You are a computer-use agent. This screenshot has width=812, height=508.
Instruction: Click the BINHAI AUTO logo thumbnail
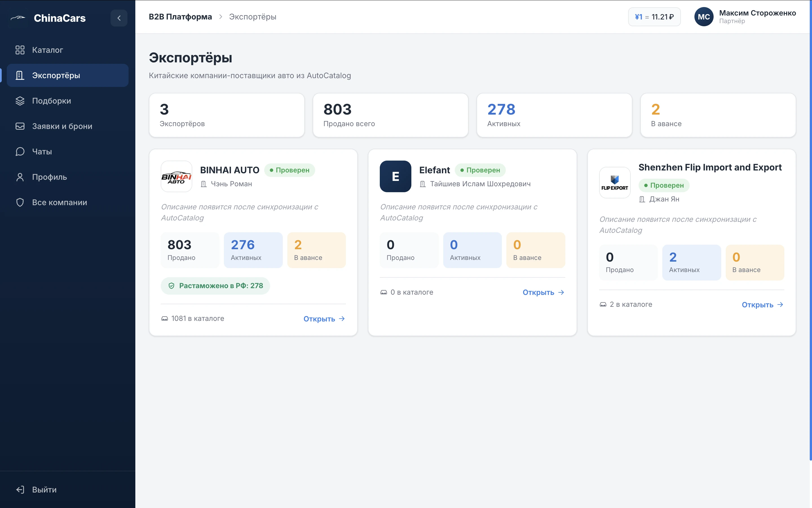[x=176, y=176]
